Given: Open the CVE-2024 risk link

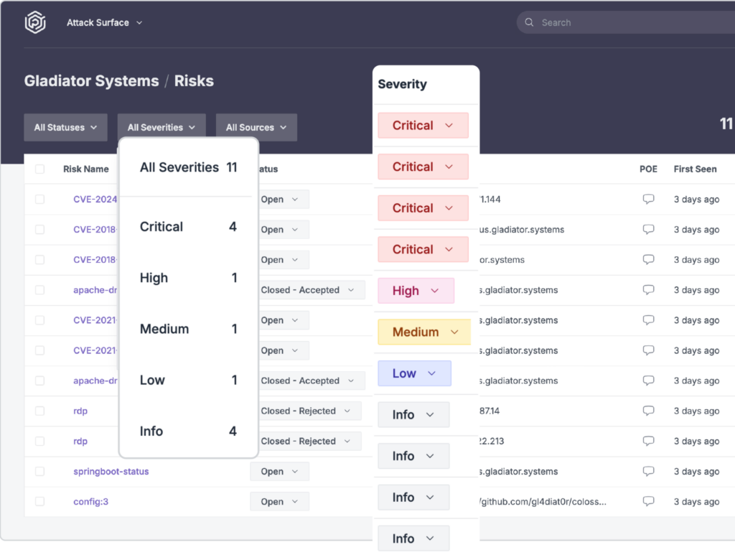Looking at the screenshot, I should 95,200.
